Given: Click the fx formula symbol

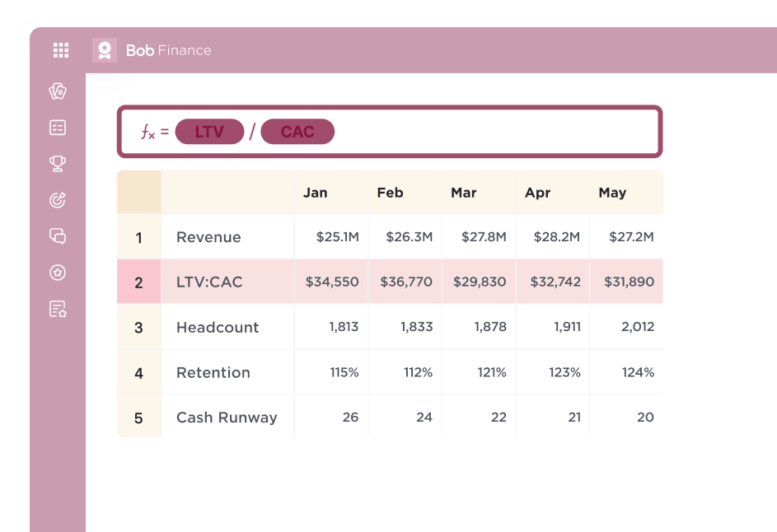Looking at the screenshot, I should point(149,132).
